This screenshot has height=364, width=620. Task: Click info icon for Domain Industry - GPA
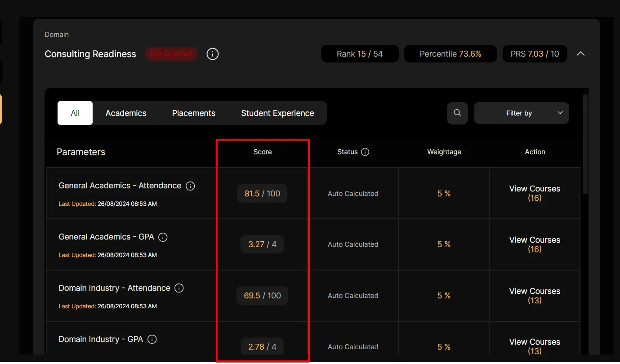[x=152, y=339]
